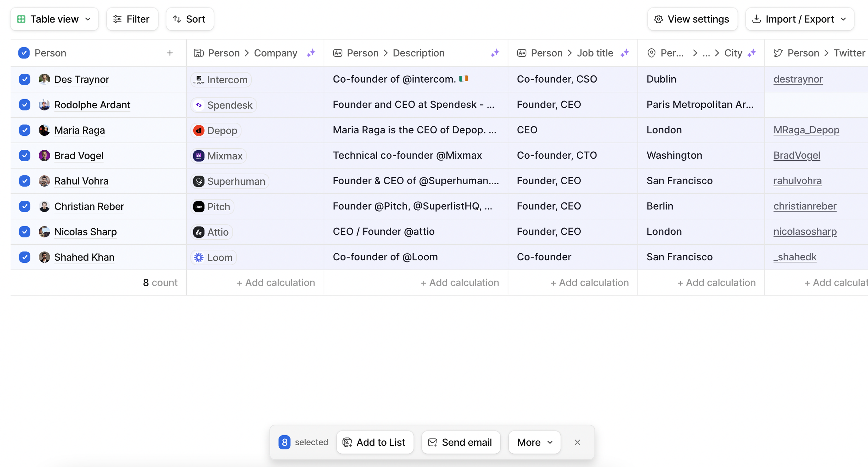Add calculation under the Job title column
The height and width of the screenshot is (467, 868).
589,282
